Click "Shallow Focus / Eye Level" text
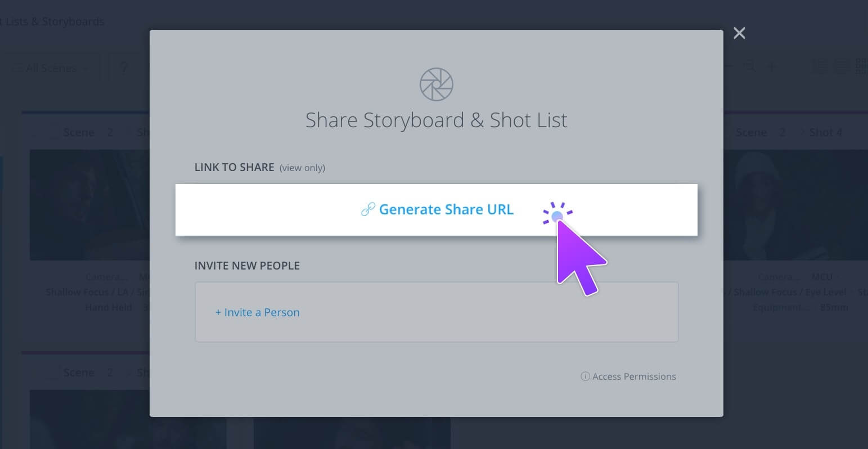Image resolution: width=868 pixels, height=449 pixels. tap(790, 292)
